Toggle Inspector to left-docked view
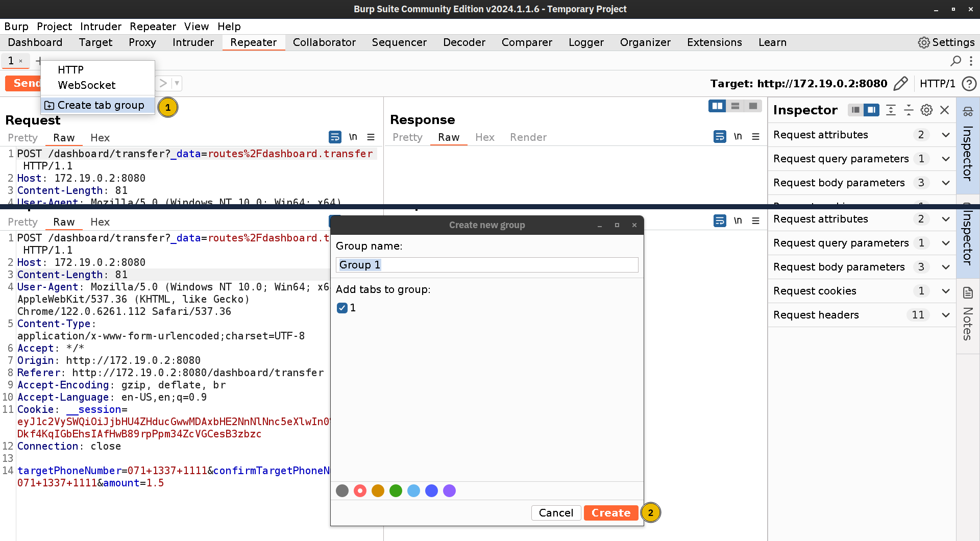980x541 pixels. tap(855, 110)
